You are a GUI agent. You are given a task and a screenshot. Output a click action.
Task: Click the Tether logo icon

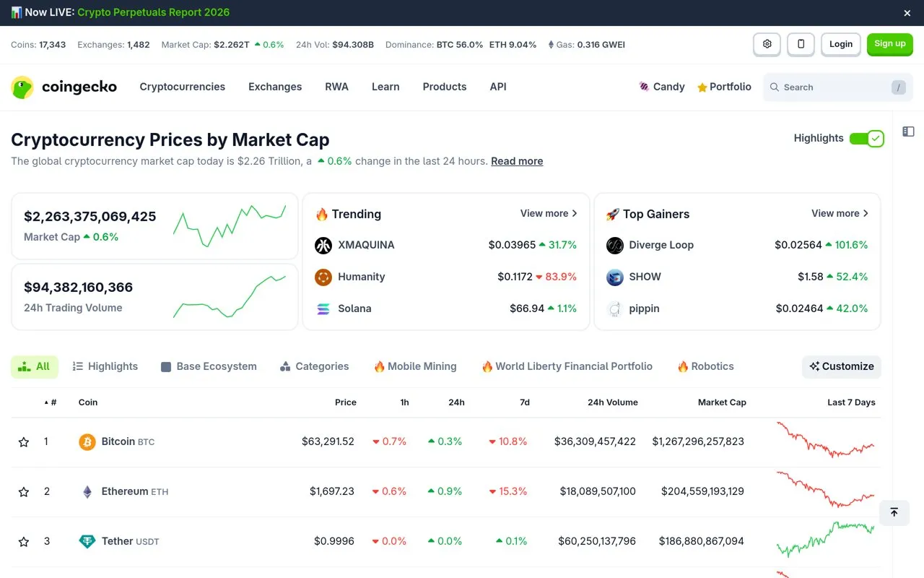pos(87,542)
